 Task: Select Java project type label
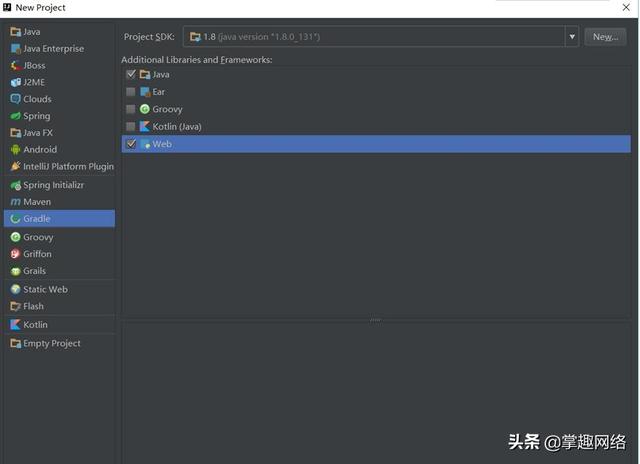click(32, 31)
